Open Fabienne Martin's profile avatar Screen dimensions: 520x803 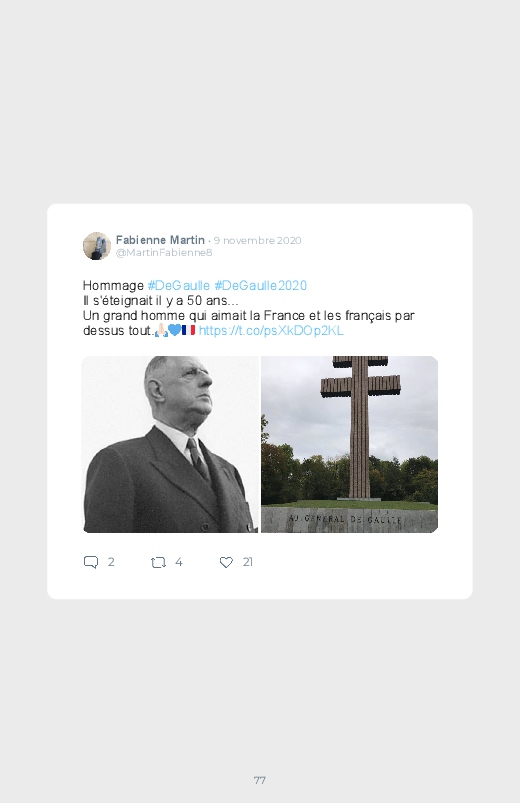tap(97, 246)
